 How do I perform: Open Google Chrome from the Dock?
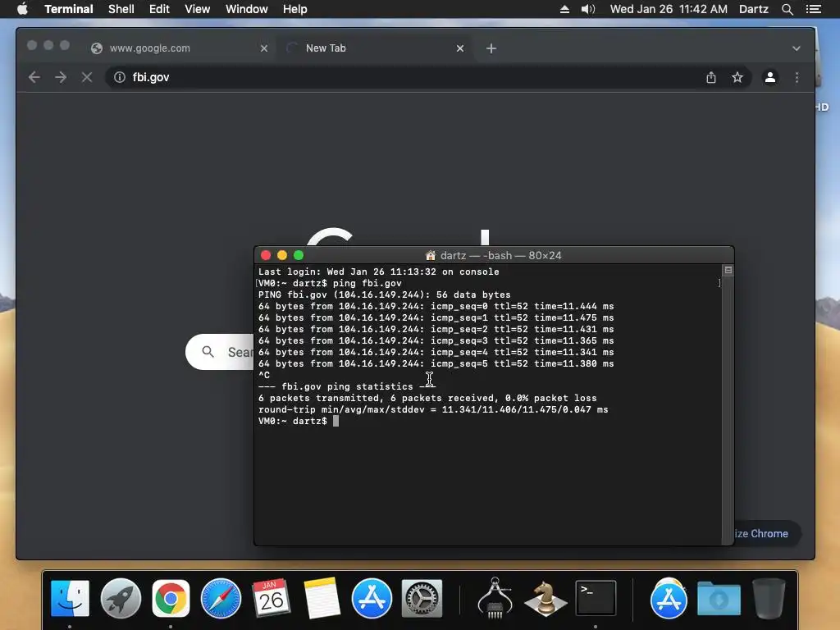[x=171, y=598]
